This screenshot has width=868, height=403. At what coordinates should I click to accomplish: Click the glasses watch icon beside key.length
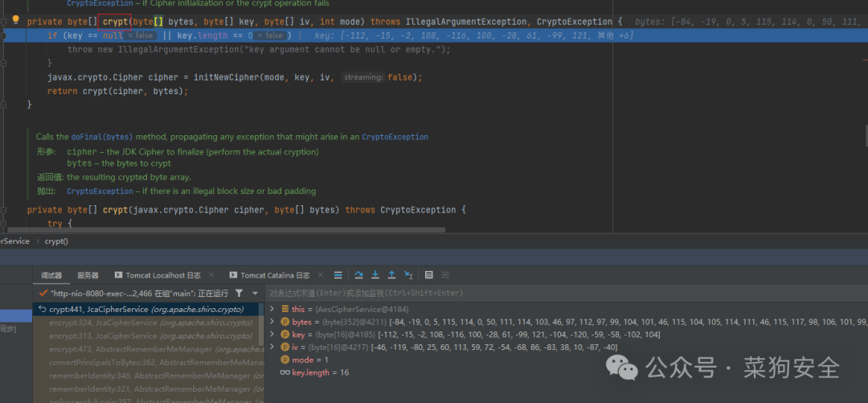point(285,372)
